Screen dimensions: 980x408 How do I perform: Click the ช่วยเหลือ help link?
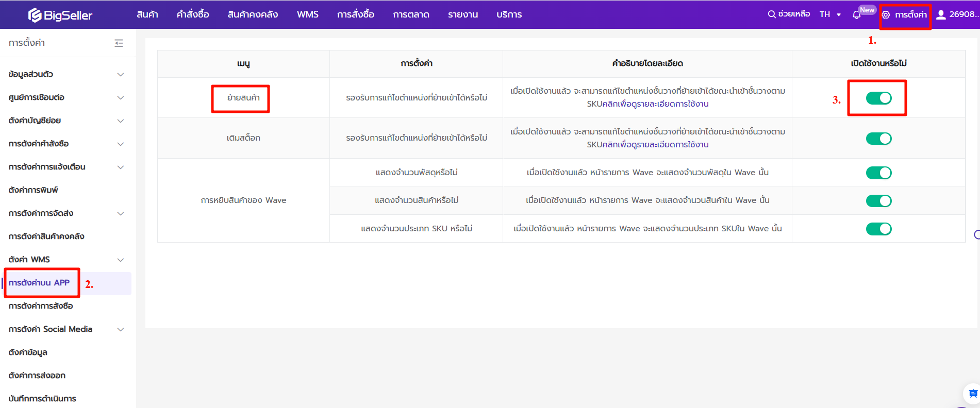point(794,14)
